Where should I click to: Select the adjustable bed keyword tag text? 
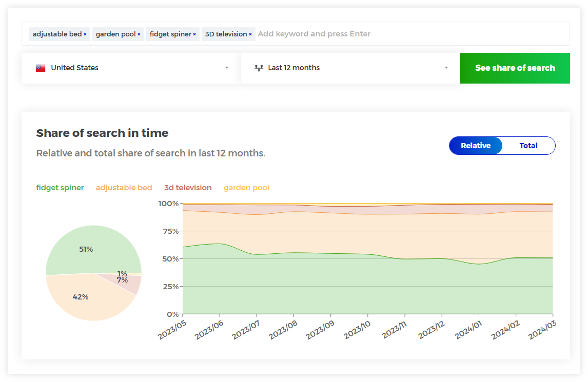[57, 34]
